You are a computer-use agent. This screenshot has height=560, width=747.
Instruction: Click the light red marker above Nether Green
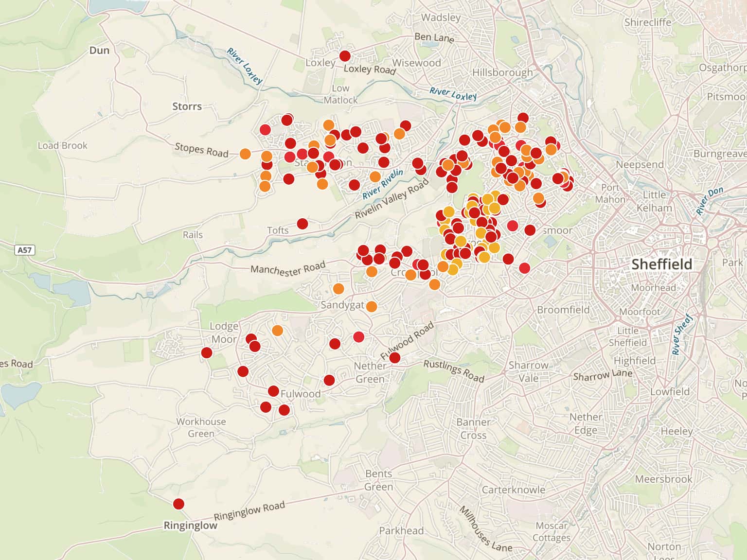tap(358, 337)
